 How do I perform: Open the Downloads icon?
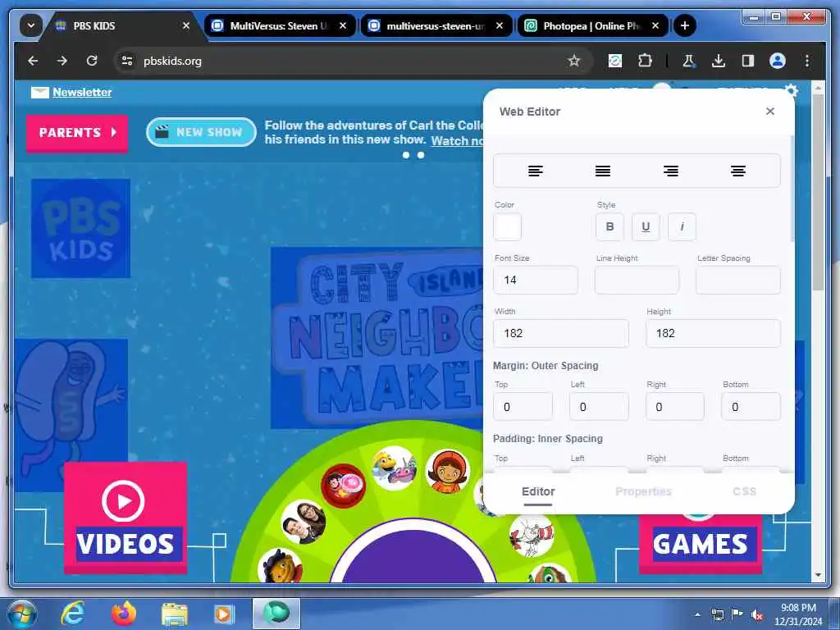click(719, 61)
